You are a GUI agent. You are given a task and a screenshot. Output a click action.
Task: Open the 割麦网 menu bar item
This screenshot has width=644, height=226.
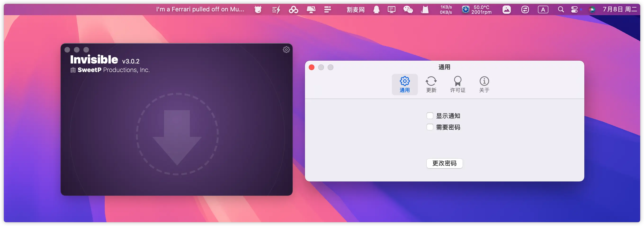[355, 9]
